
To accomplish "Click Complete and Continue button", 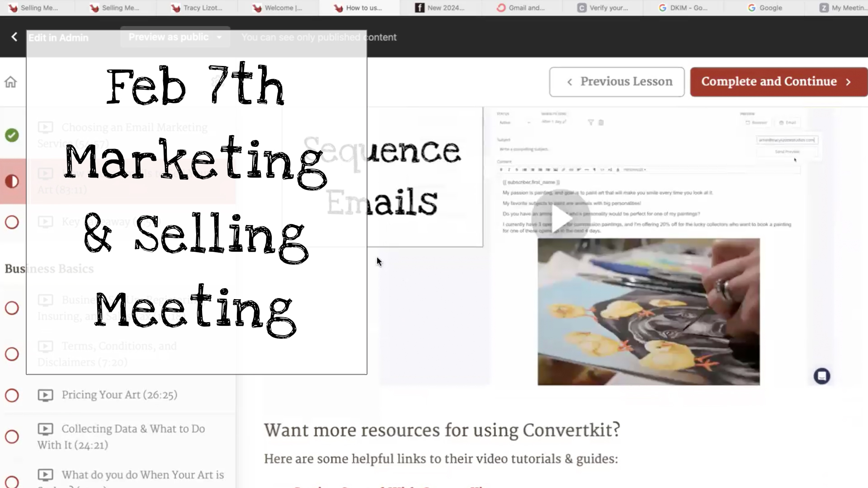I will 778,82.
